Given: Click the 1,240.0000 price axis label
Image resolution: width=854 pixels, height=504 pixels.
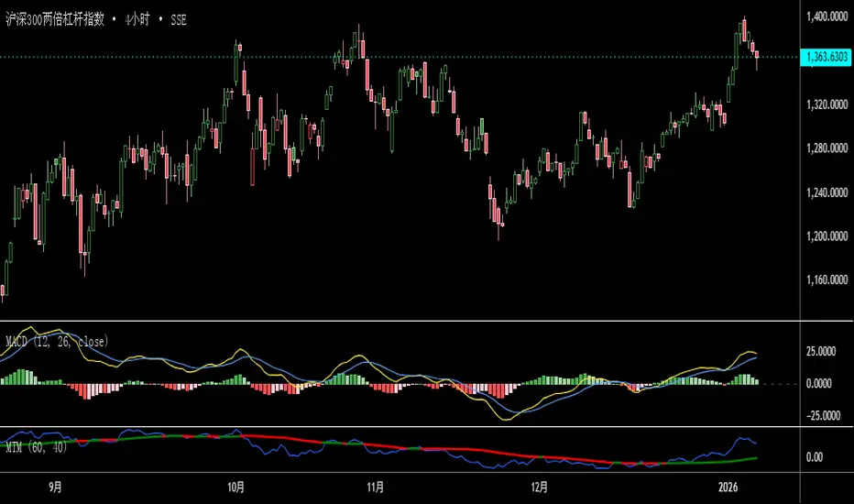Looking at the screenshot, I should point(827,192).
